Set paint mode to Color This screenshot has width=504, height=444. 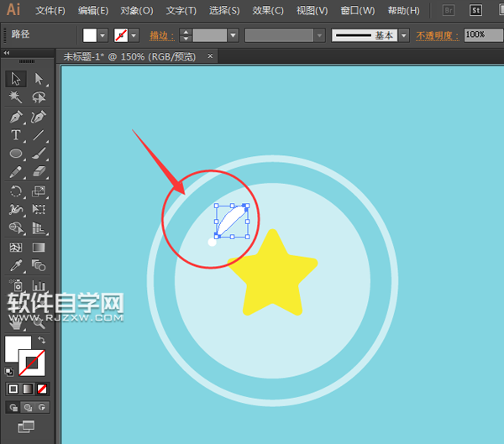click(x=13, y=389)
